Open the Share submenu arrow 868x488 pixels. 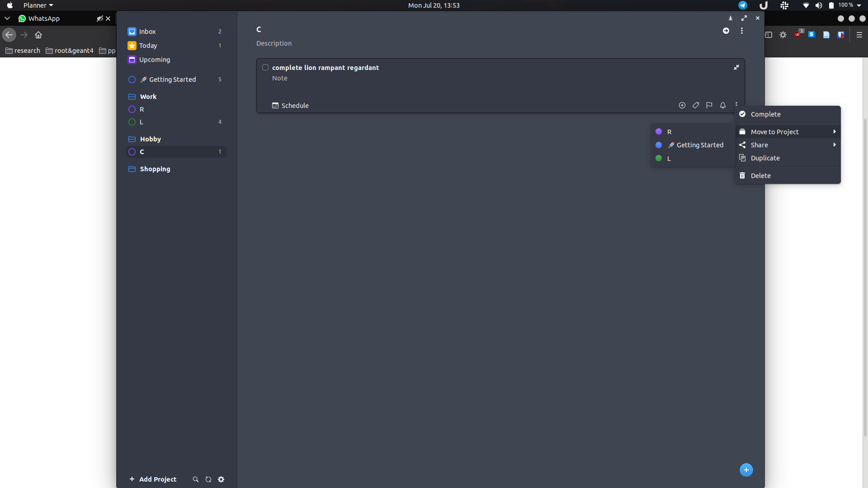(835, 145)
